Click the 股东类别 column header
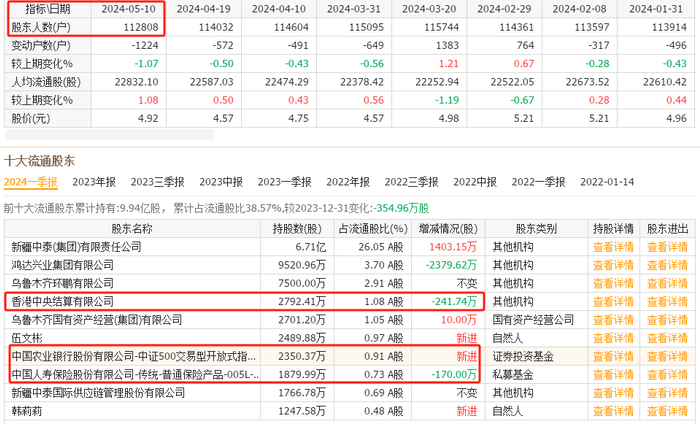 [536, 229]
